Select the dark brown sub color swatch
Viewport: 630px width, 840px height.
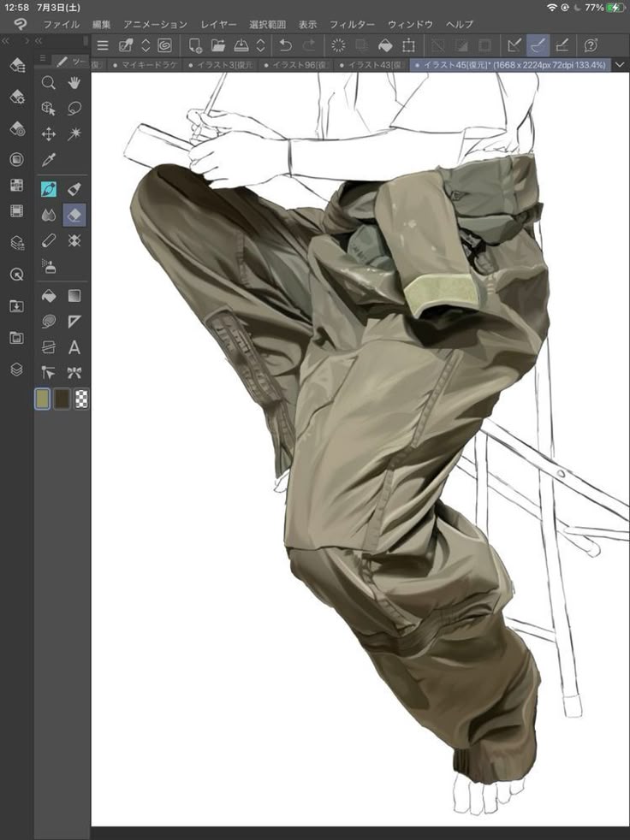pos(62,399)
